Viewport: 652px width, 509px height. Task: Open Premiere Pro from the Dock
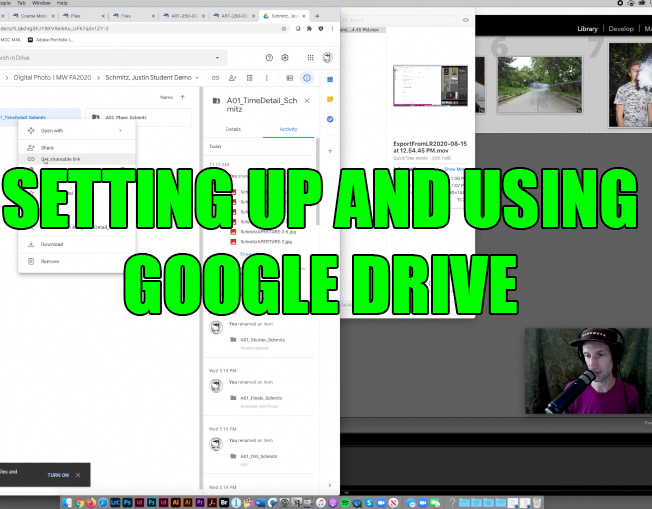click(200, 502)
